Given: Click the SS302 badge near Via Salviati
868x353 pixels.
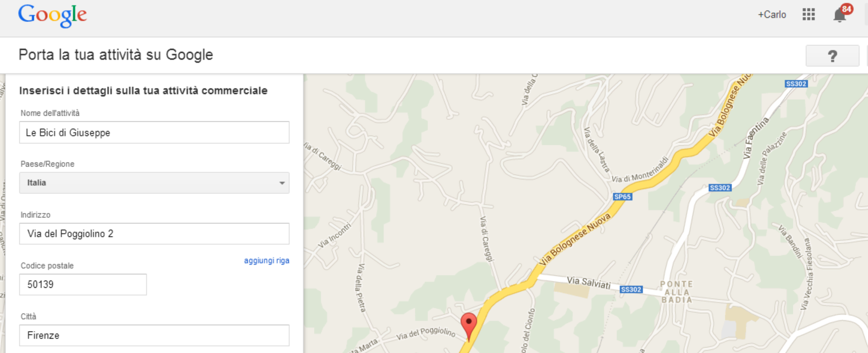Looking at the screenshot, I should (631, 289).
